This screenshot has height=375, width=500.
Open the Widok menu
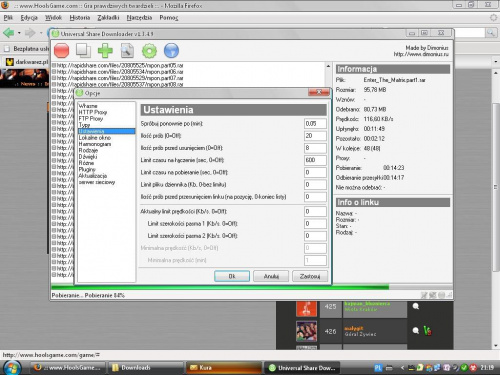click(x=53, y=18)
